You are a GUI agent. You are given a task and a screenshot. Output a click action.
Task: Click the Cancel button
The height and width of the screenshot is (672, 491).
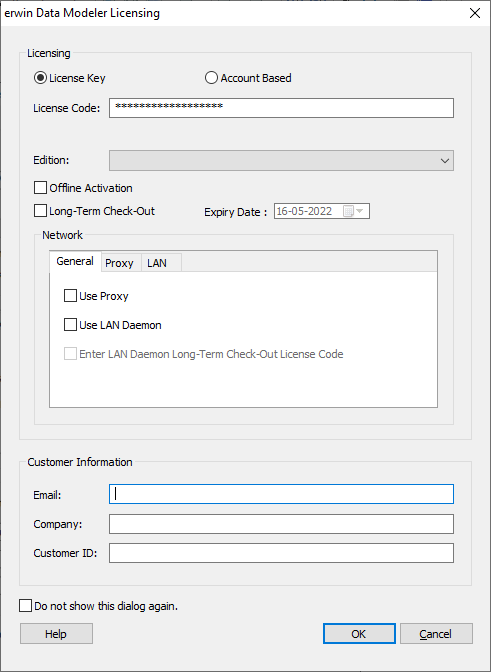(436, 633)
